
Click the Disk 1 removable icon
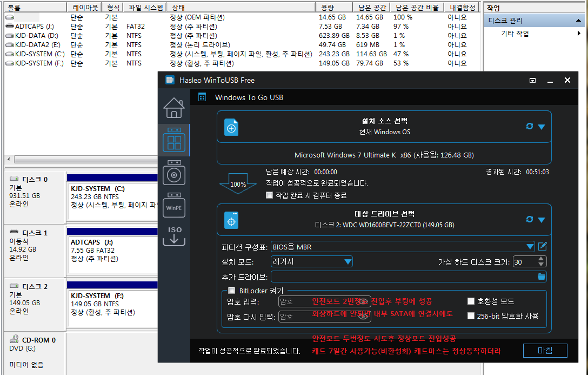click(x=14, y=232)
